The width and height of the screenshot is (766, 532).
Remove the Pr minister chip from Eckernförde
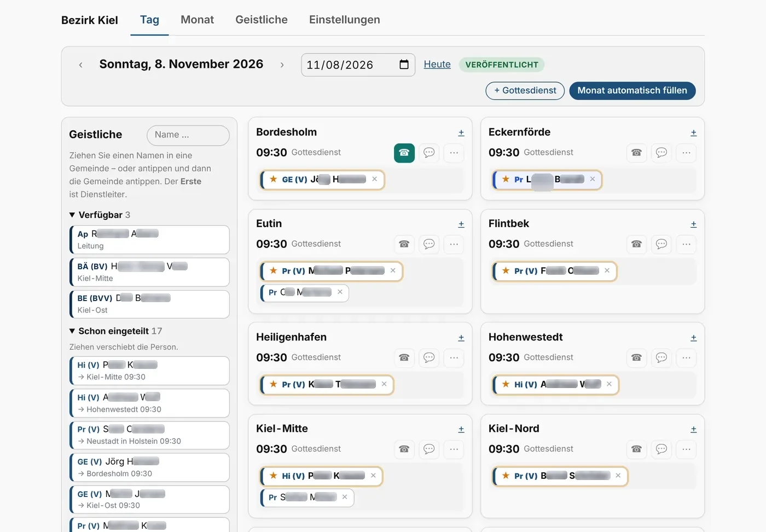click(593, 179)
